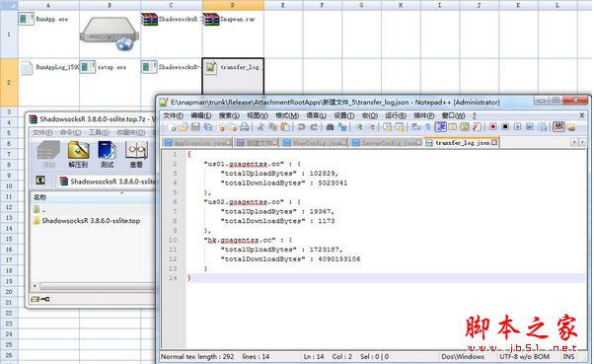This screenshot has width=594, height=364.
Task: Create a new file in Notepad++ toolbar
Action: click(x=172, y=127)
